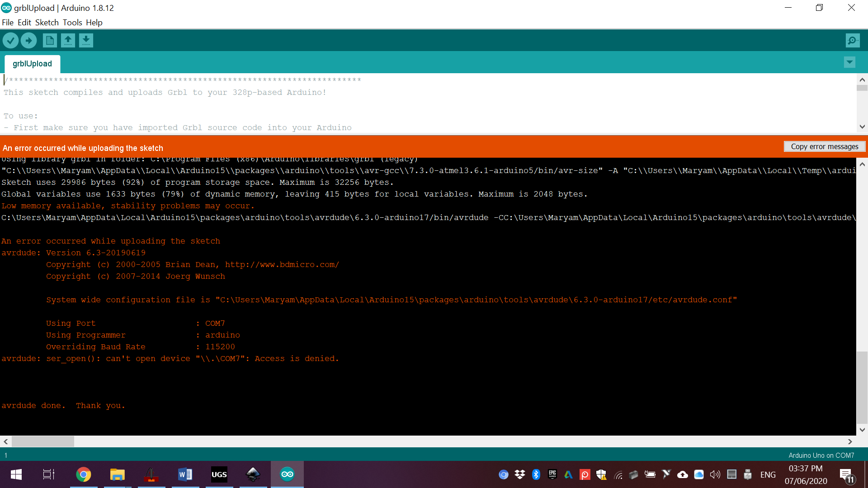Open the notification center with 11 alerts

point(847,475)
